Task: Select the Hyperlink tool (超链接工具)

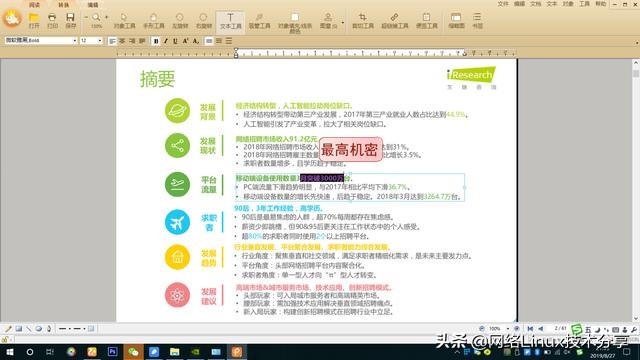Action: (394, 20)
